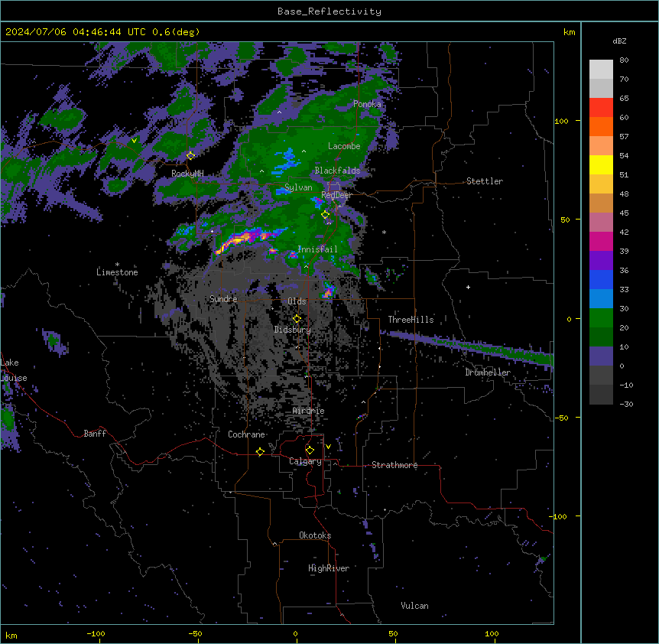
Task: Select the RedDeer city label
Action: click(x=336, y=195)
